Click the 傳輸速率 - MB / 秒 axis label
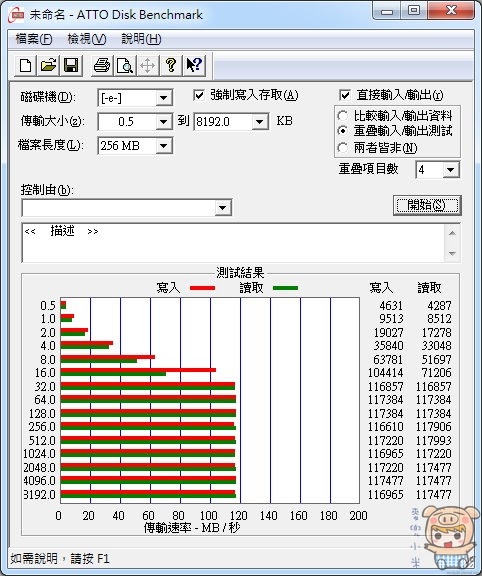This screenshot has height=576, width=482. [x=192, y=528]
